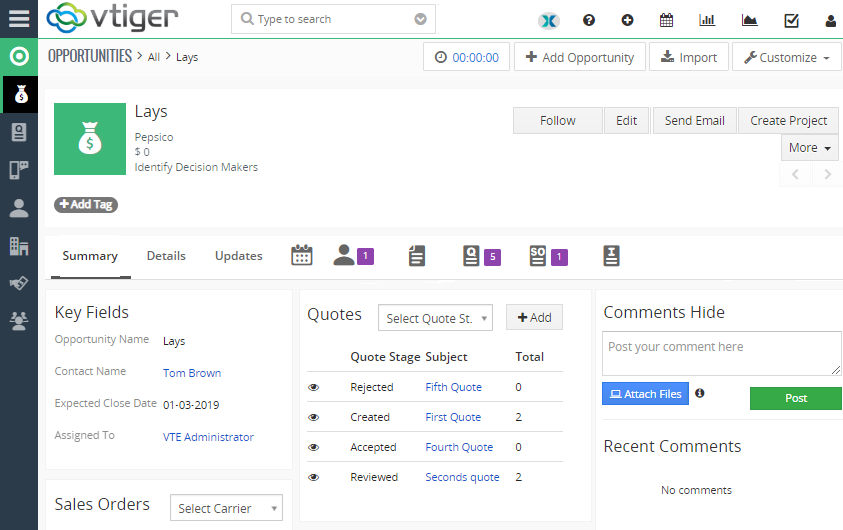843x530 pixels.
Task: Open the Fourth Quote link
Action: [x=459, y=447]
